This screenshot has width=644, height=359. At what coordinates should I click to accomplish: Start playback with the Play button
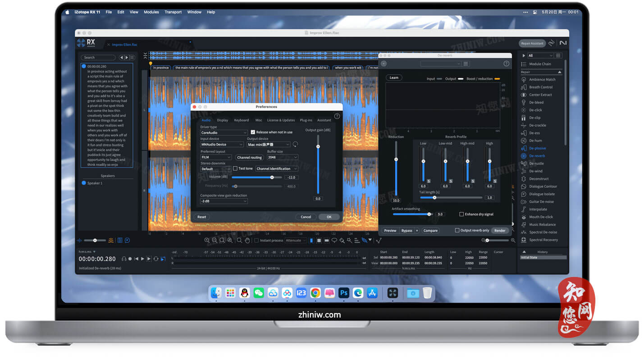[142, 259]
